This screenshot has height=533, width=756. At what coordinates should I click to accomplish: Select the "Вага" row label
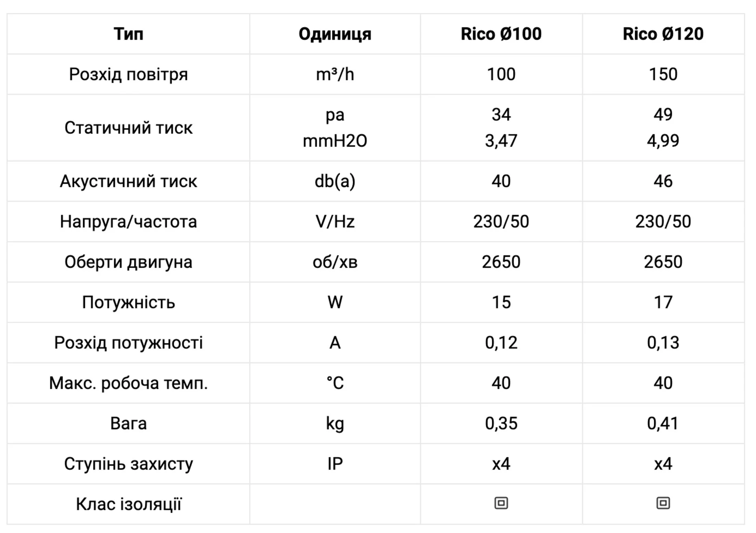128,423
